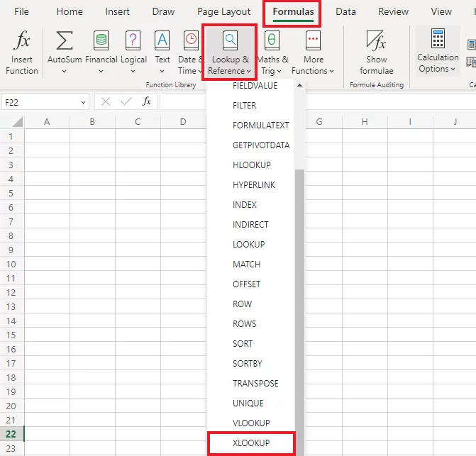Click the fx button beside formula bar
The image size is (476, 456).
[147, 101]
